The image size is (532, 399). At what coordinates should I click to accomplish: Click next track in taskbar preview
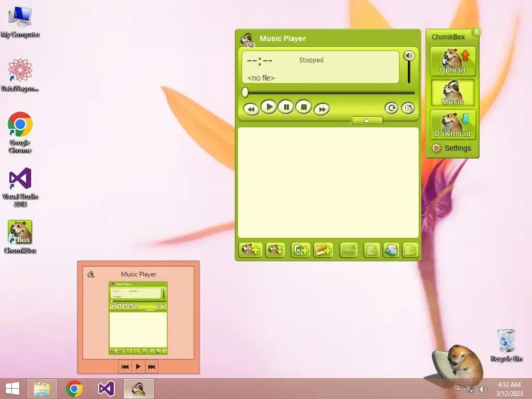[152, 367]
